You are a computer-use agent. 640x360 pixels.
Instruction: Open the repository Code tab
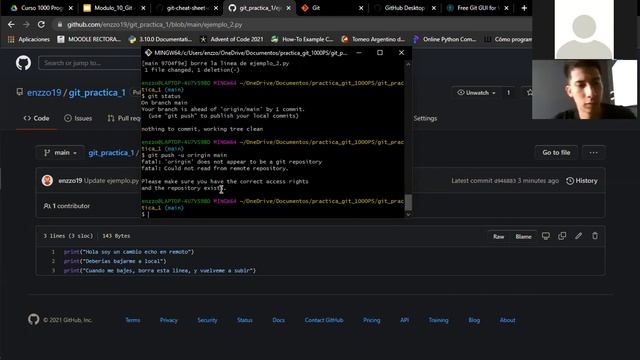point(36,118)
